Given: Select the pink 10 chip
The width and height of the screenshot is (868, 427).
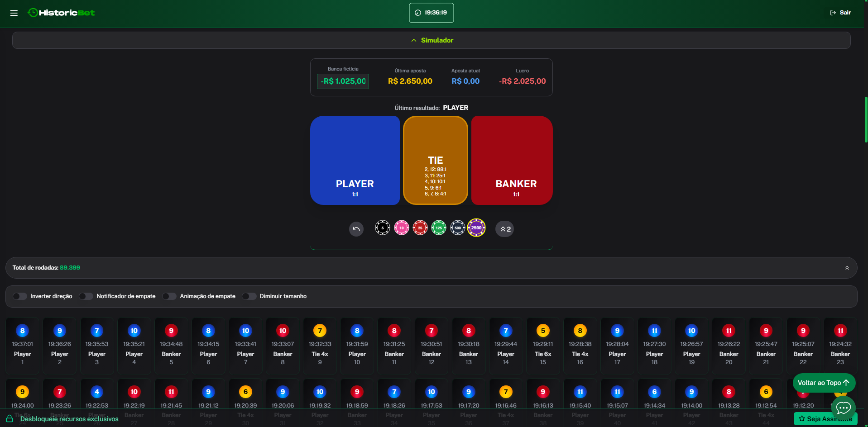Looking at the screenshot, I should click(x=402, y=228).
